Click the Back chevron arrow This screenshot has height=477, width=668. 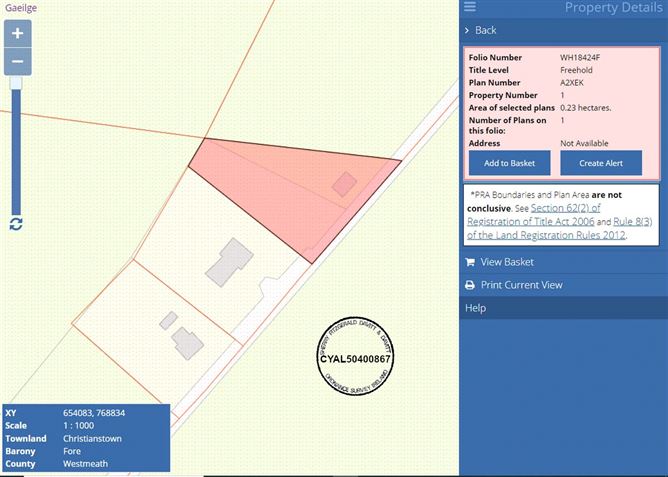(468, 30)
